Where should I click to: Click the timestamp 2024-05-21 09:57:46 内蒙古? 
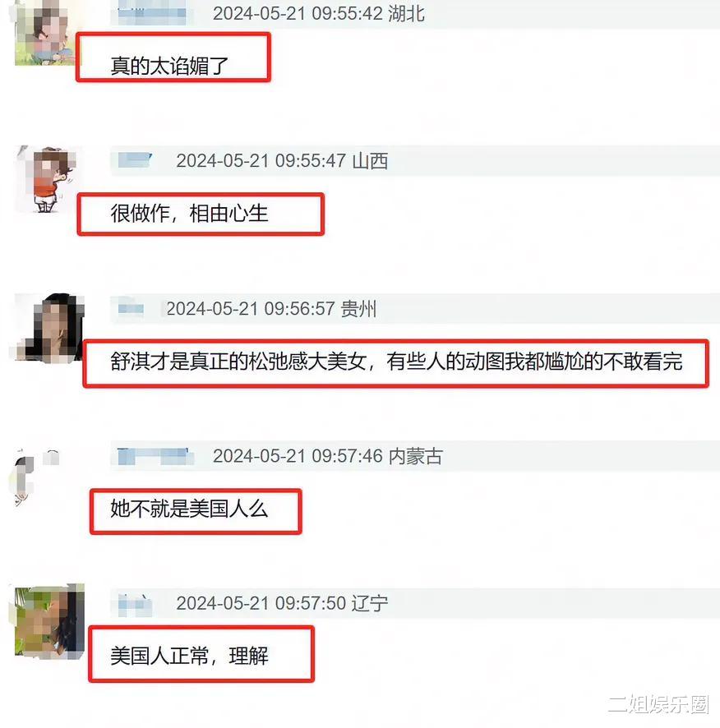(x=327, y=456)
